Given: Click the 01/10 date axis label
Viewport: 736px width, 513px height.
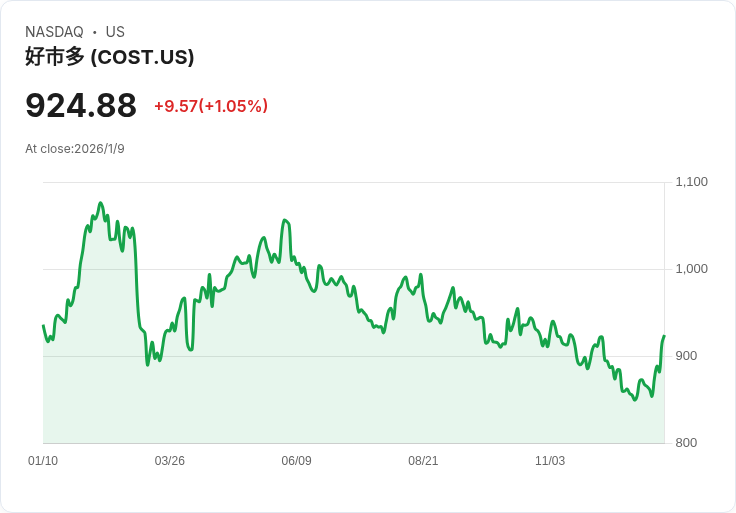Looking at the screenshot, I should click(43, 461).
